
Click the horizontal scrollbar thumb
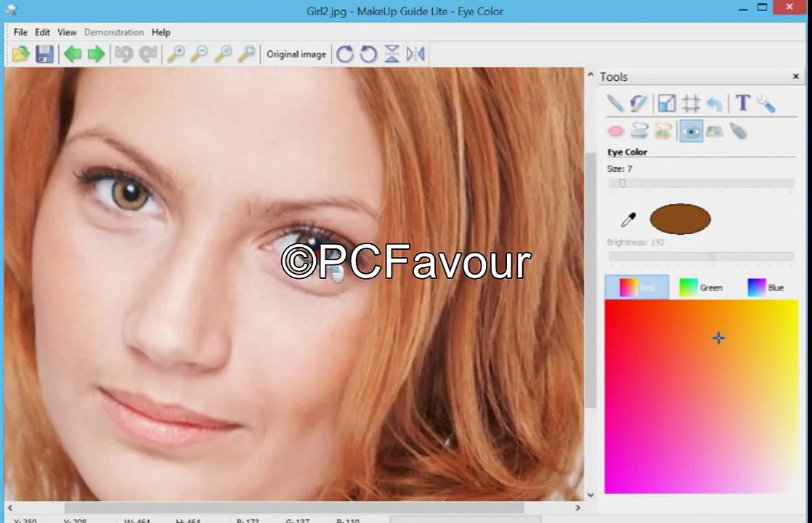tap(294, 508)
